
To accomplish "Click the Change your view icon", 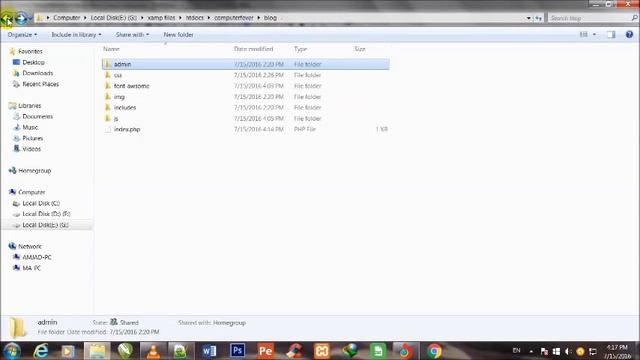I will tap(584, 35).
